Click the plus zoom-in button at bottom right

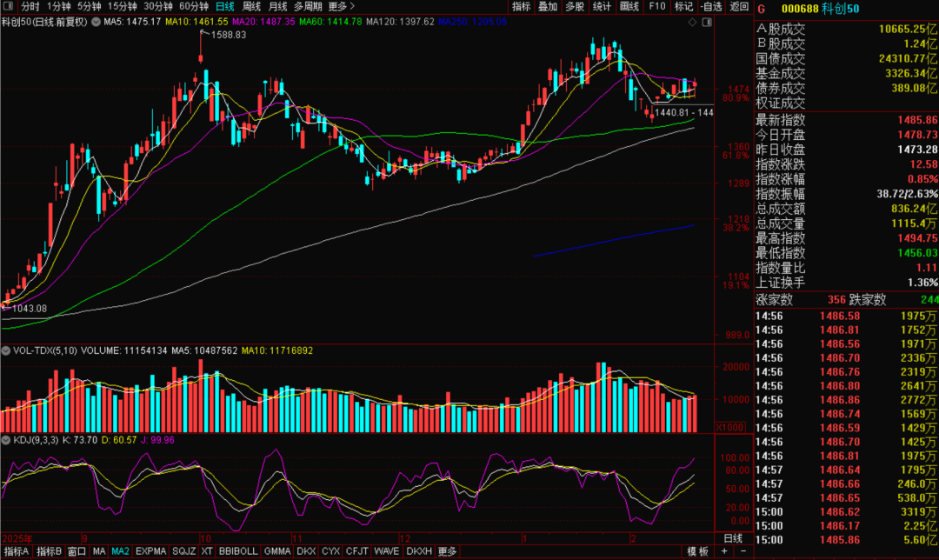[x=725, y=551]
